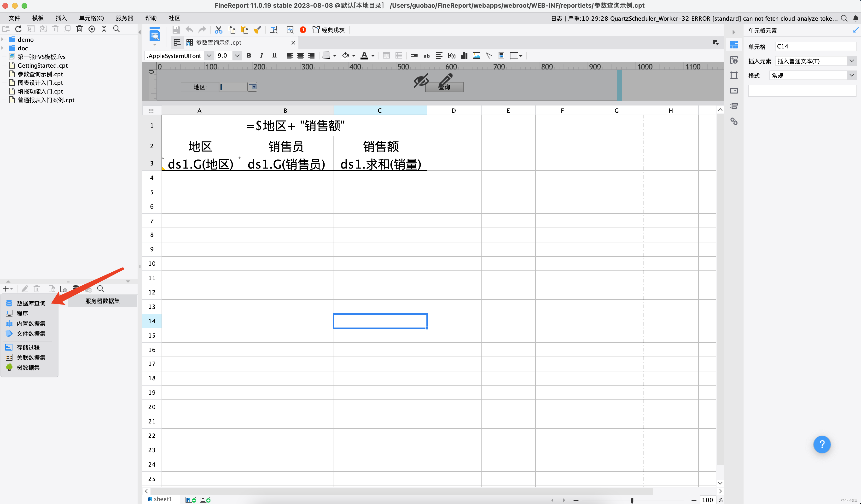Open the hyperlink panel icon in the right sidebar
The image size is (861, 504).
[733, 121]
